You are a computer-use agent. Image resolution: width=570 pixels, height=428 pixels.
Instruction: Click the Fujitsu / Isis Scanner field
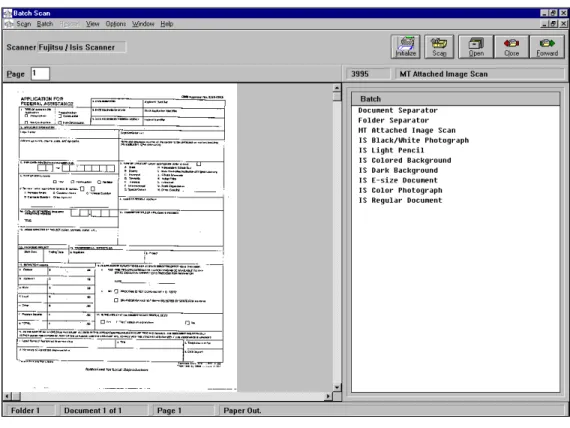82,47
